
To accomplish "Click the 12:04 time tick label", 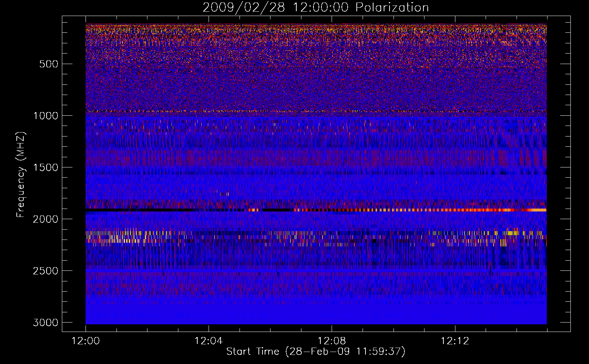I will coord(209,341).
